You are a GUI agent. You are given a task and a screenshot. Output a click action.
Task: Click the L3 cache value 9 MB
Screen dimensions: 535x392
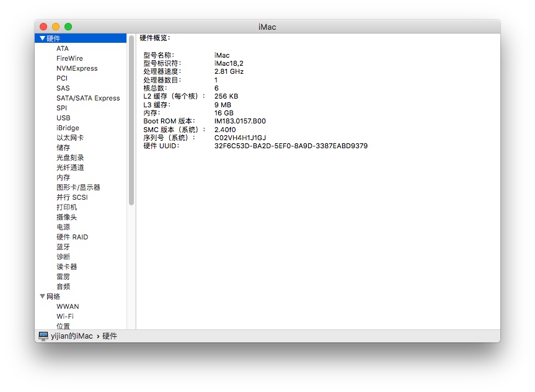(x=223, y=104)
